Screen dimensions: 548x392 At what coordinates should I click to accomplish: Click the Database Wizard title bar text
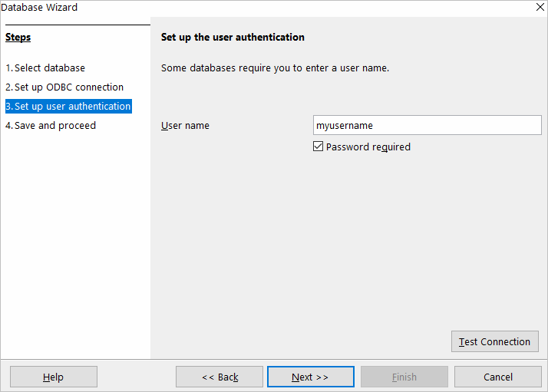click(39, 7)
